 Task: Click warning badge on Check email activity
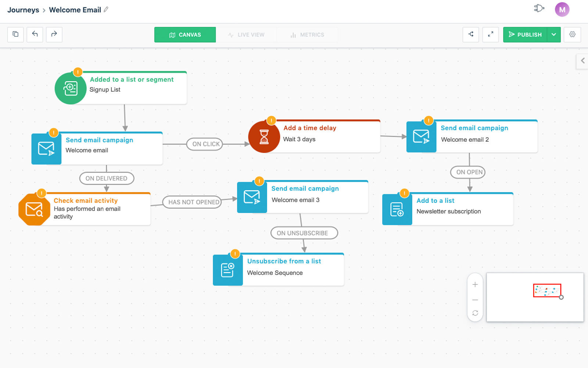tap(42, 193)
